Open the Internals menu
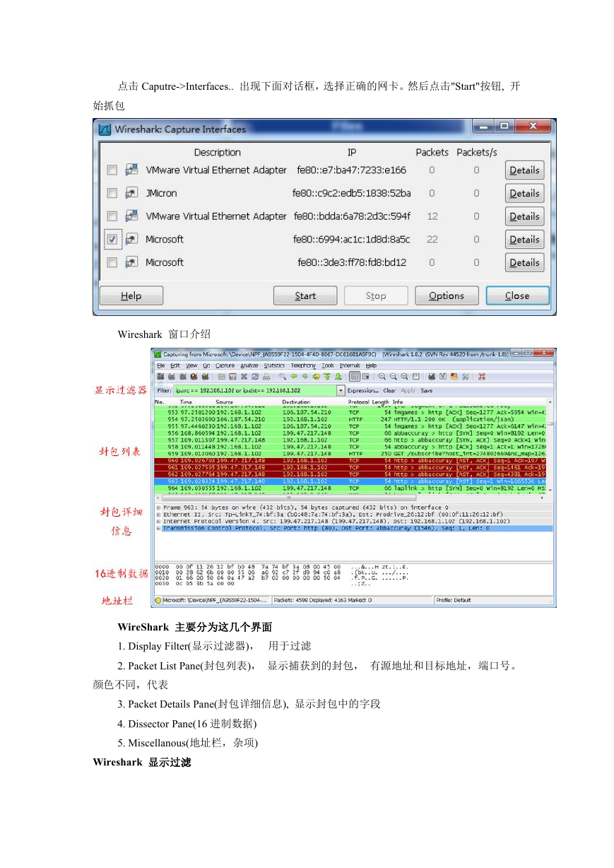The image size is (614, 868). tap(350, 365)
